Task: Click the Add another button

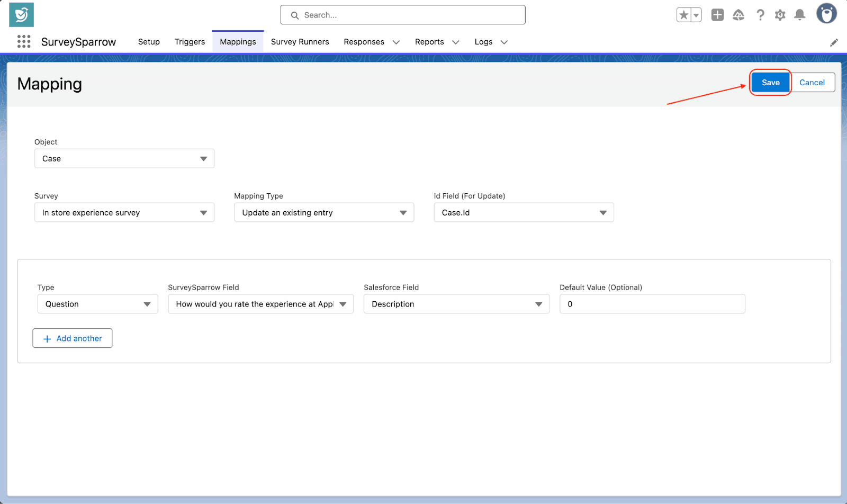Action: click(x=73, y=338)
